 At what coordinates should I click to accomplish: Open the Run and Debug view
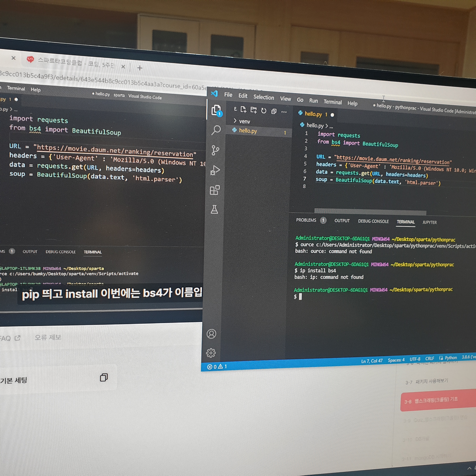(x=215, y=170)
